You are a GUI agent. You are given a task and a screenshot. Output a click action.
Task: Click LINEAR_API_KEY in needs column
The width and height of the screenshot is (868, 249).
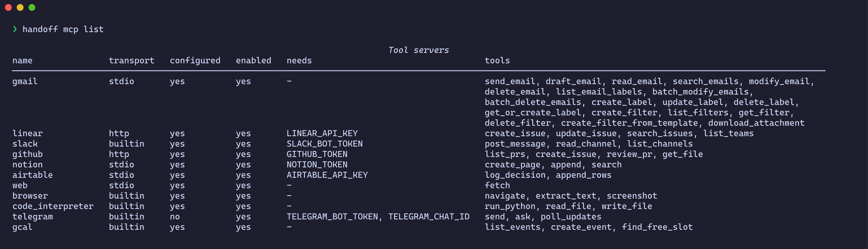pos(322,133)
